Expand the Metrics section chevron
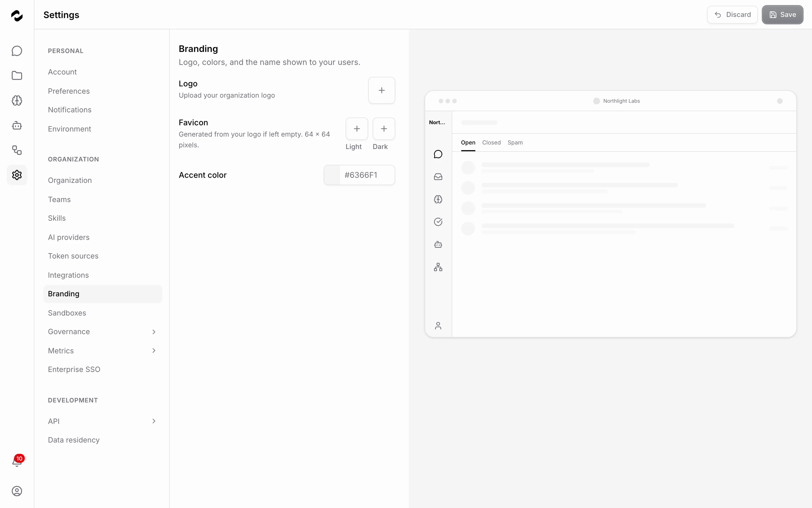 pyautogui.click(x=154, y=351)
